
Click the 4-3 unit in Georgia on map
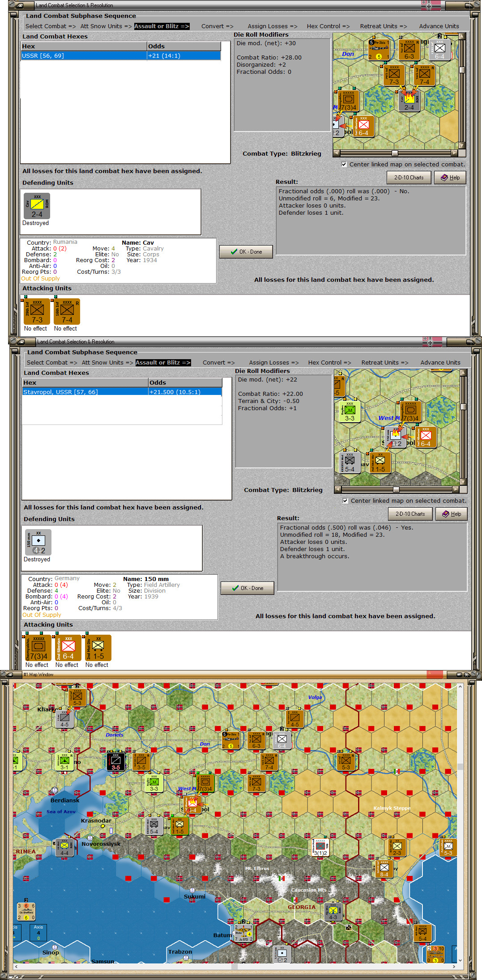click(333, 911)
